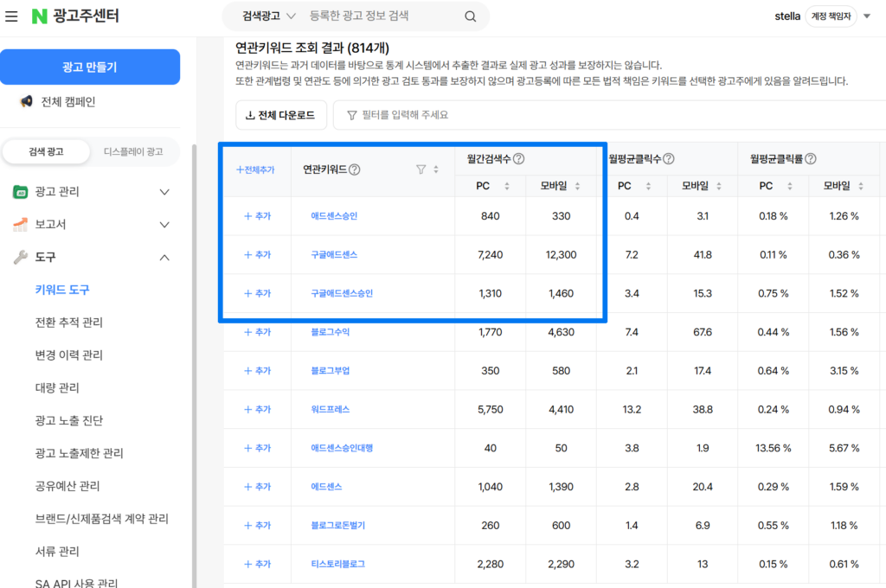The image size is (886, 588).
Task: Click the 13.56 % click-rate cell
Action: 773,448
